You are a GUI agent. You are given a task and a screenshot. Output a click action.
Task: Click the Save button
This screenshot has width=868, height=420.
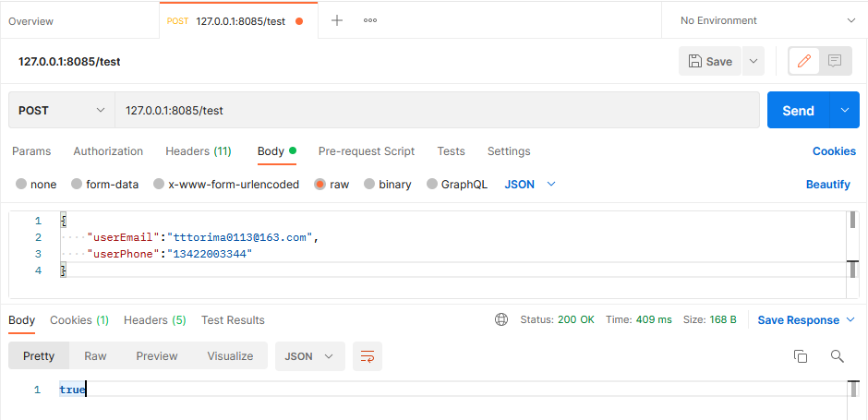[x=710, y=61]
